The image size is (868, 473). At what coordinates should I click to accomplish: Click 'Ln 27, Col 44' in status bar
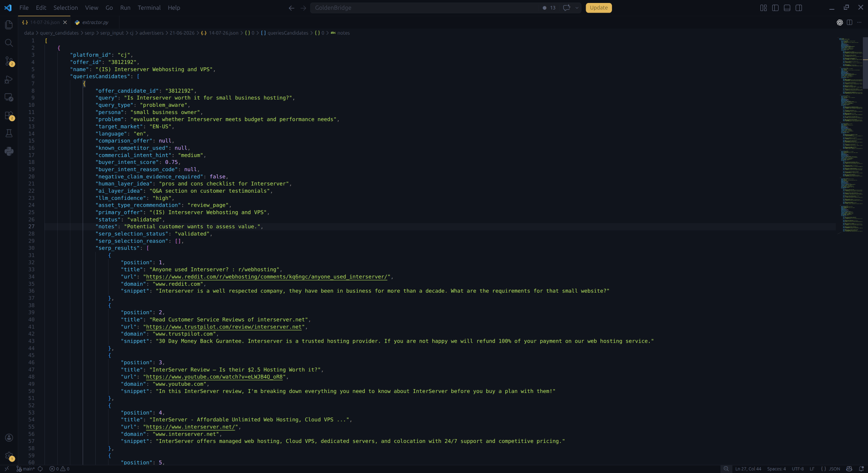pyautogui.click(x=748, y=469)
